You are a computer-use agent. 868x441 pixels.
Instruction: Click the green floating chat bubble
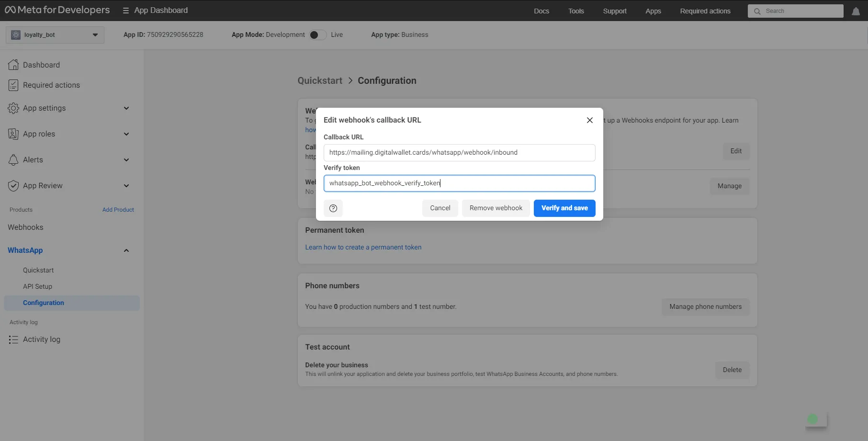click(x=812, y=419)
